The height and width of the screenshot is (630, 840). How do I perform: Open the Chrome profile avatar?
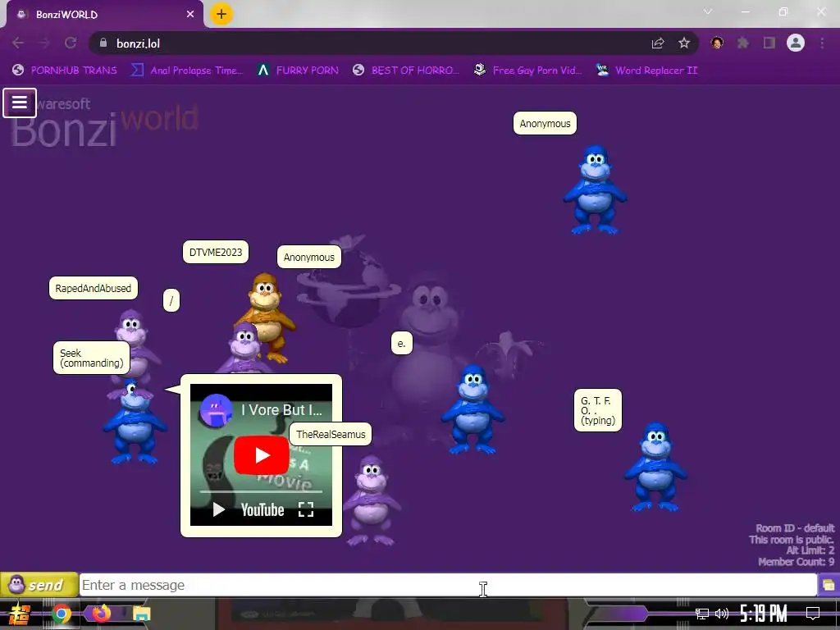tap(796, 43)
